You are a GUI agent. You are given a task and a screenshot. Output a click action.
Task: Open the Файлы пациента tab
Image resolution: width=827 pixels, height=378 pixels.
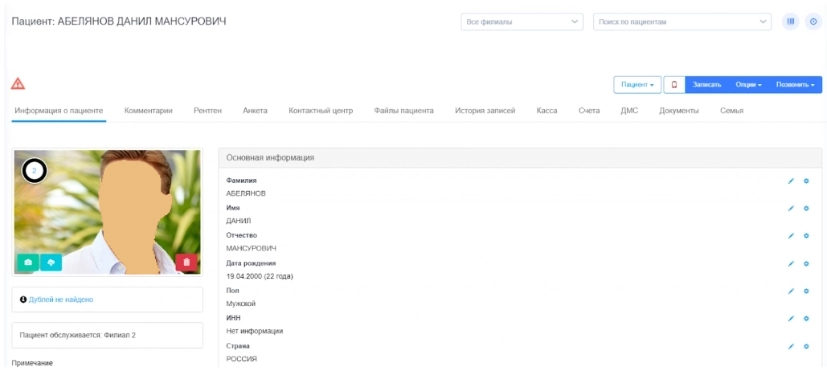403,111
